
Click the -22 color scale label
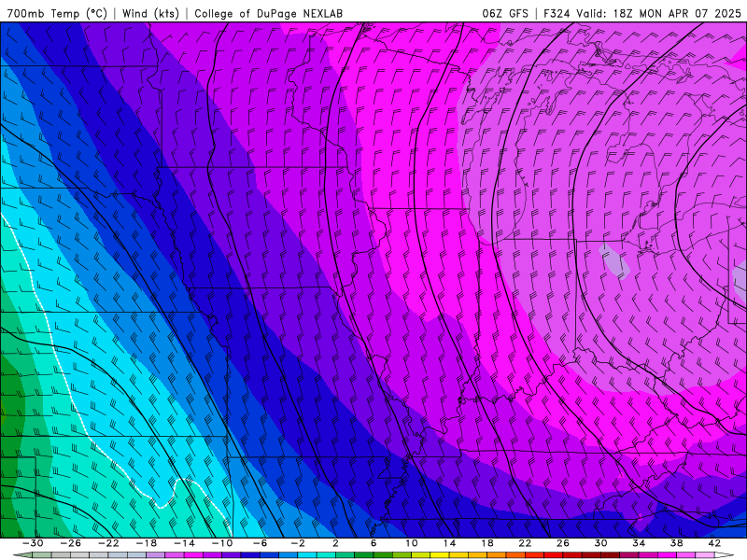click(x=108, y=543)
